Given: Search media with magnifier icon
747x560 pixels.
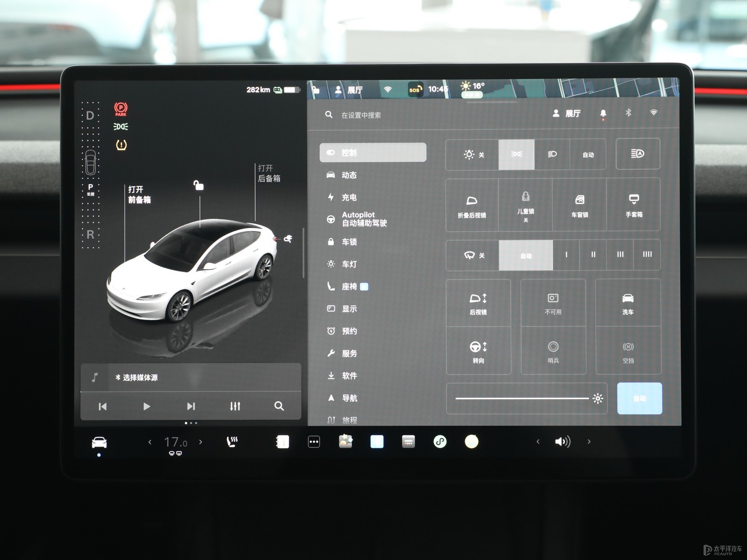Looking at the screenshot, I should coord(279,406).
